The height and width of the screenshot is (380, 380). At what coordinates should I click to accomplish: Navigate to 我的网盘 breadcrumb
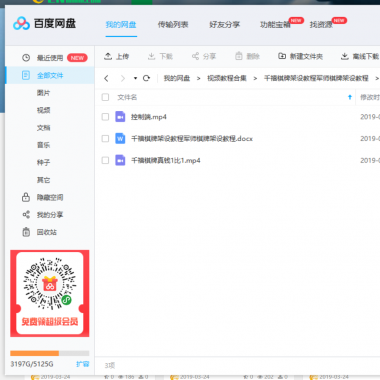pyautogui.click(x=177, y=78)
